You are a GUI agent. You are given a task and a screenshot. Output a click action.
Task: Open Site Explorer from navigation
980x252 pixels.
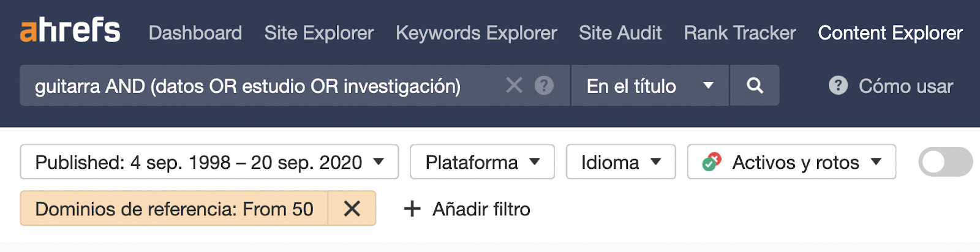319,33
